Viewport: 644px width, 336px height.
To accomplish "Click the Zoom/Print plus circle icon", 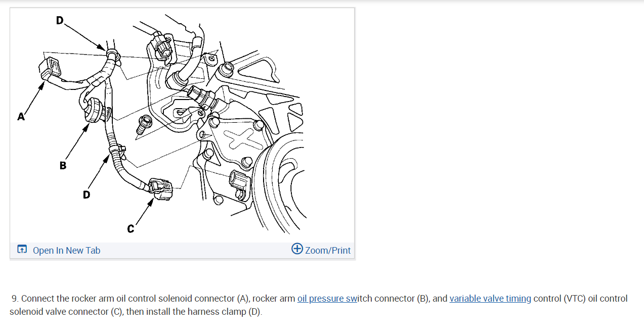I will [297, 249].
